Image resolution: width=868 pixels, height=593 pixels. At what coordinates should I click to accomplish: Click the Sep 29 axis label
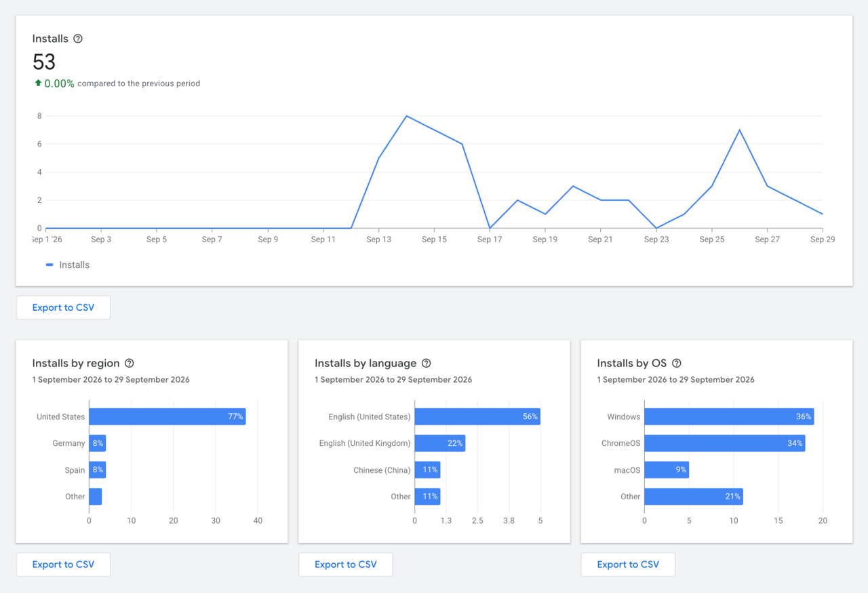pos(823,240)
